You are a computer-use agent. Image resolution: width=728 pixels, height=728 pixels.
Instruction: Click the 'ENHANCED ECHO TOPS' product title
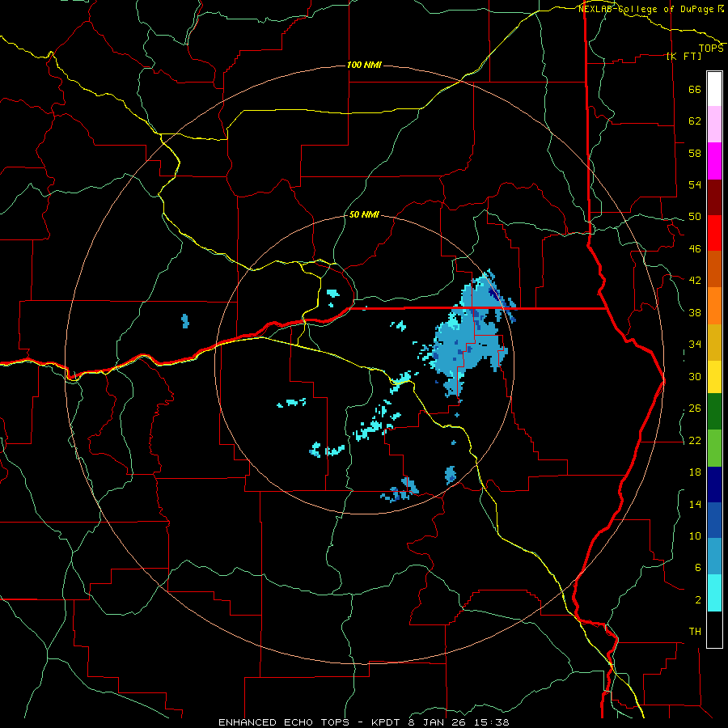point(284,722)
